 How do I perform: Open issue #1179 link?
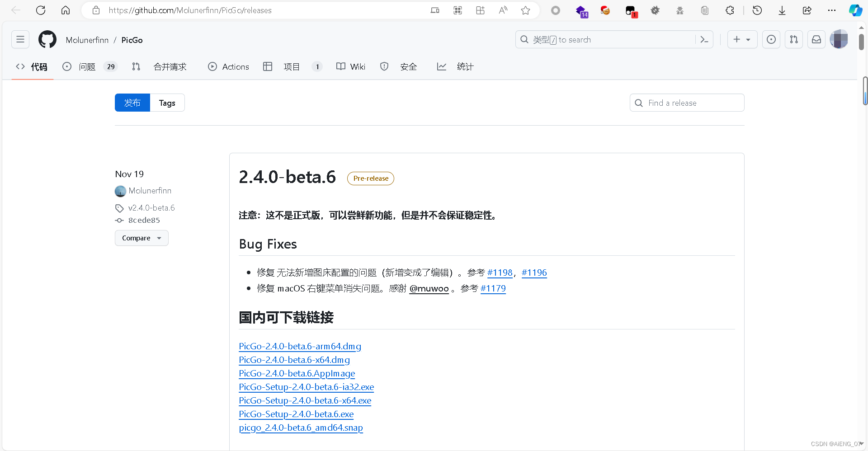[x=493, y=288]
